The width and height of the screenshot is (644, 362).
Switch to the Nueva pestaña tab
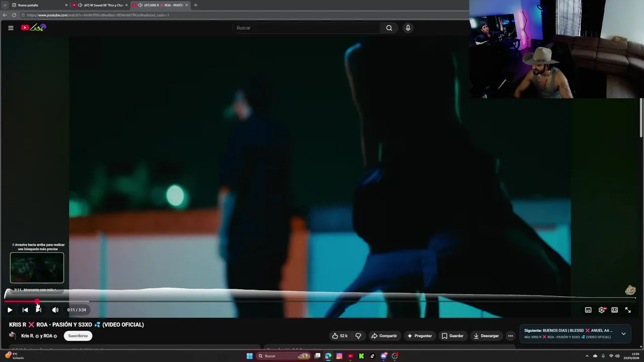coord(38,5)
